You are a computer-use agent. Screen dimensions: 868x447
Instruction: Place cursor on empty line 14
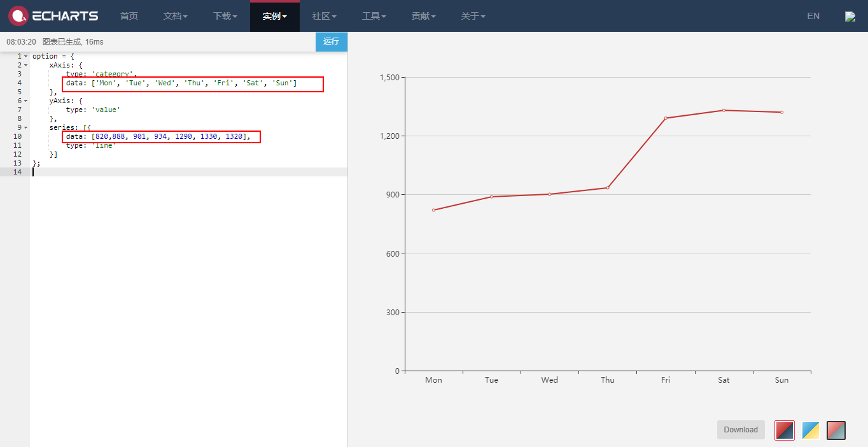[189, 172]
